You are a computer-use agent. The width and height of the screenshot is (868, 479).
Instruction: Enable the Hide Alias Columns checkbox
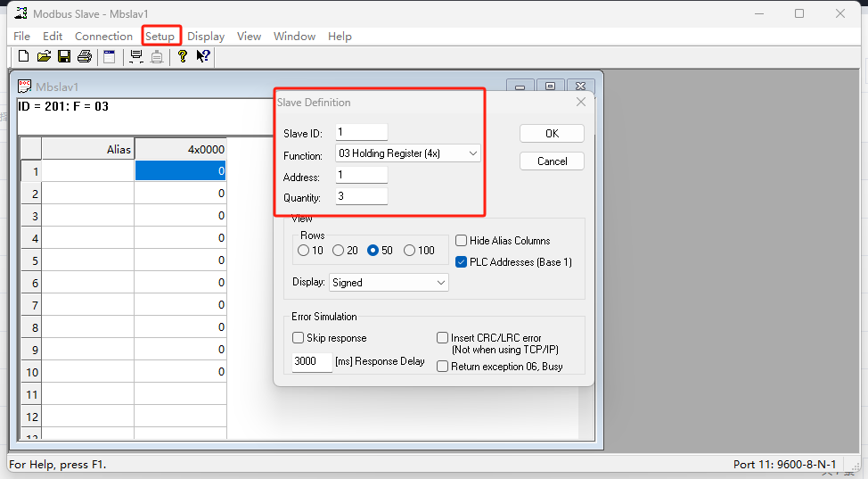pyautogui.click(x=462, y=241)
